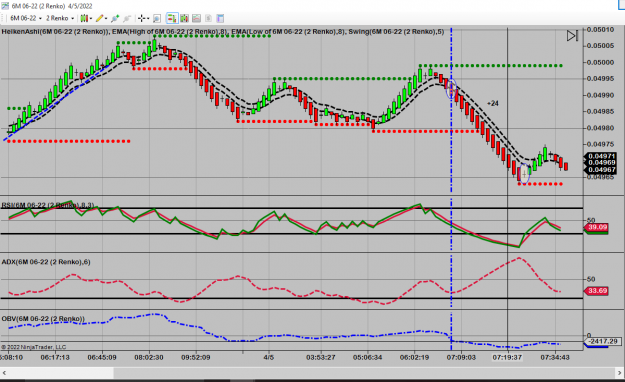
Task: Click the 06:45:09 time axis label
Action: [102, 357]
